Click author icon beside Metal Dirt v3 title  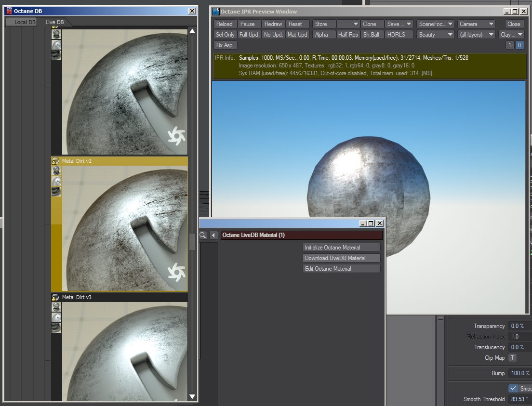[x=55, y=297]
